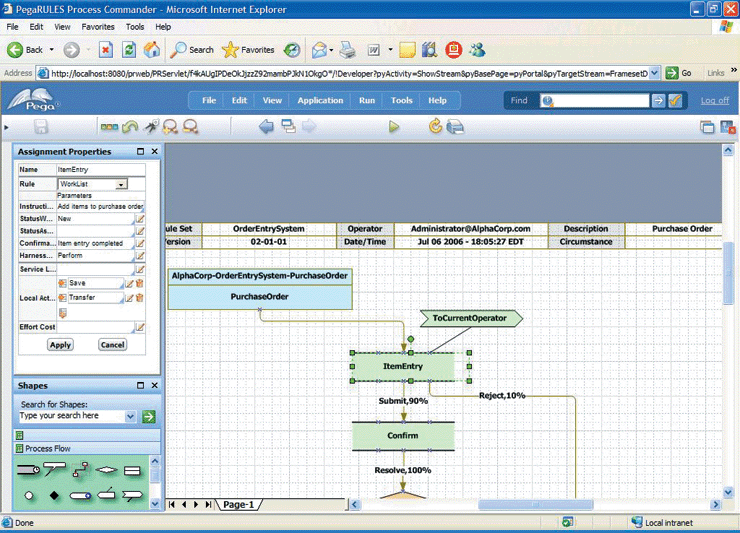Click the browser Home icon
The height and width of the screenshot is (533, 740).
tap(151, 50)
